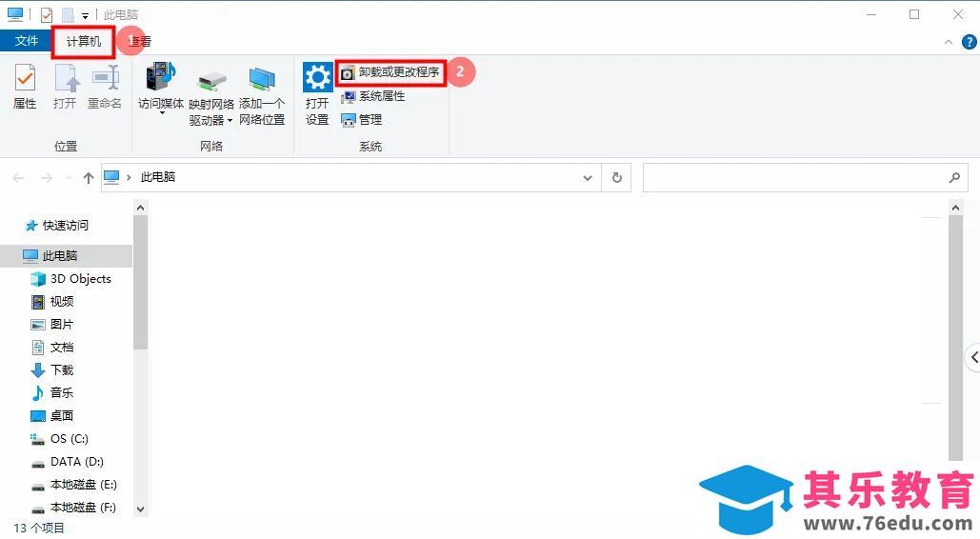The width and height of the screenshot is (980, 539).
Task: Click the 快速访问 star icon
Action: click(x=31, y=226)
